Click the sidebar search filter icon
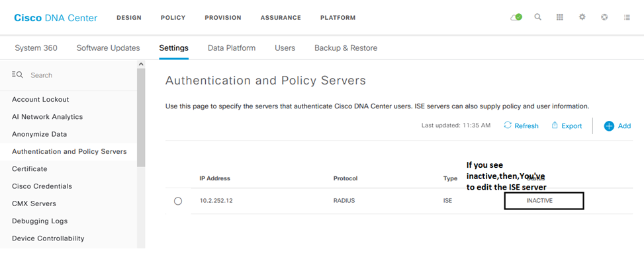 [17, 75]
